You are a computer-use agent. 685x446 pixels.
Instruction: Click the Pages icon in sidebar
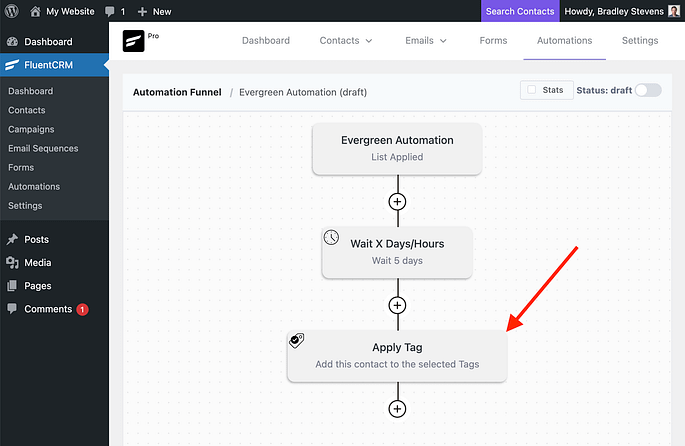pos(12,286)
